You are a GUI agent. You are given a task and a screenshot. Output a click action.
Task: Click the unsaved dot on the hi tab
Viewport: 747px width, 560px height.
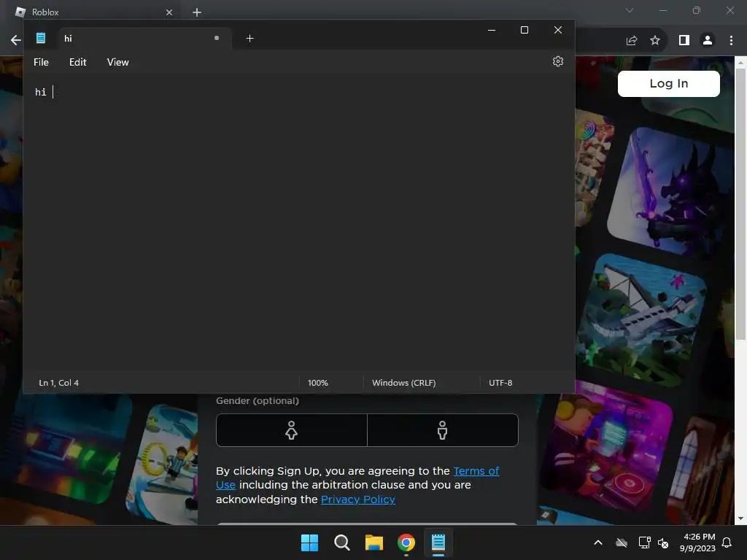coord(217,38)
